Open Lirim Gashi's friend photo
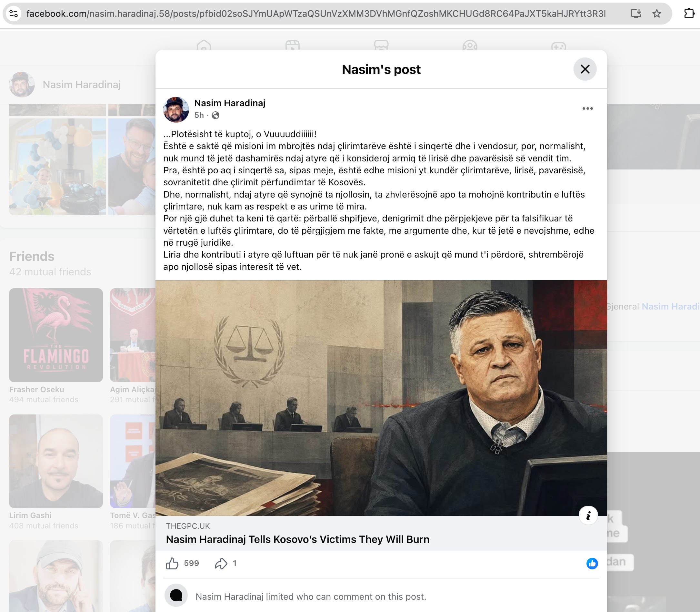The width and height of the screenshot is (700, 612). click(56, 461)
